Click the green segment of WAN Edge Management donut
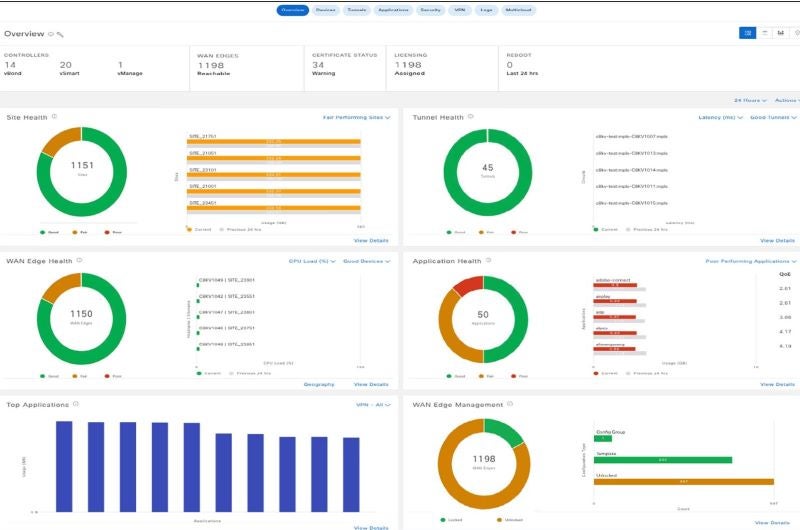 point(503,432)
